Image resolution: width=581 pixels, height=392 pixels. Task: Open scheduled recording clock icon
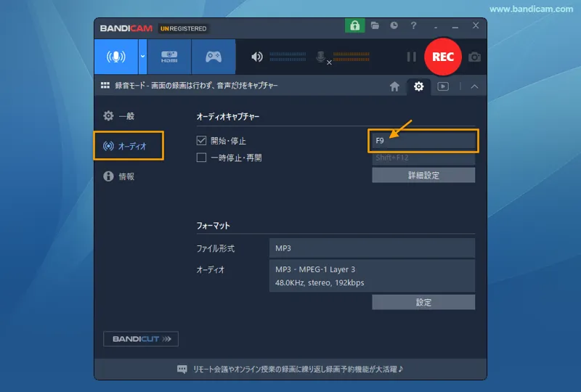[x=394, y=25]
